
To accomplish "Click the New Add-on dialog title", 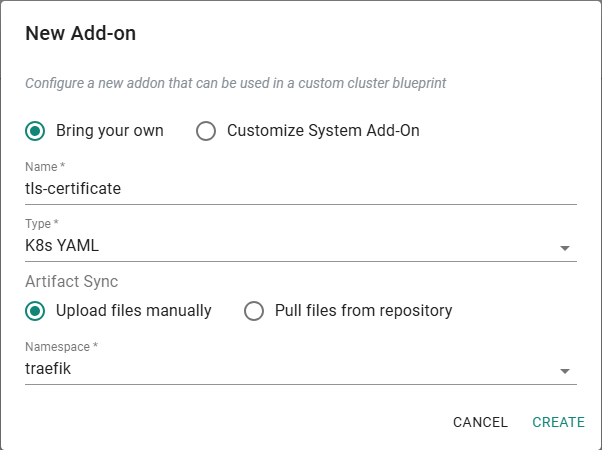I will tap(81, 34).
